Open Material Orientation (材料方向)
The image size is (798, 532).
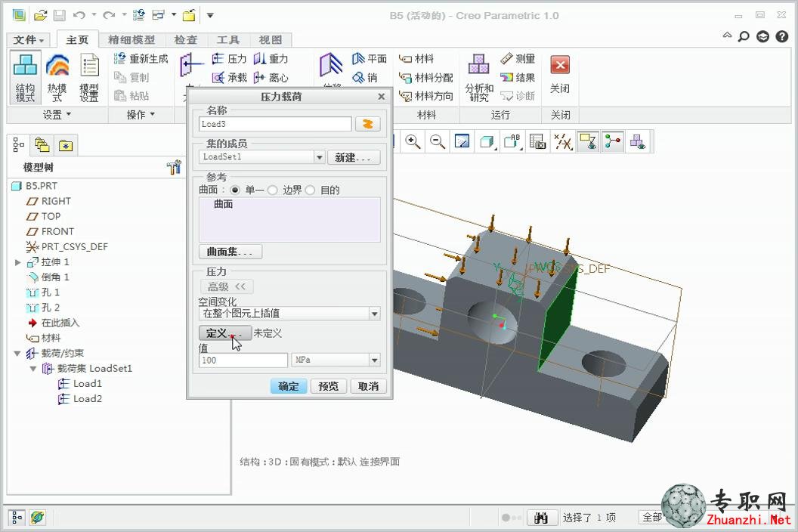425,96
